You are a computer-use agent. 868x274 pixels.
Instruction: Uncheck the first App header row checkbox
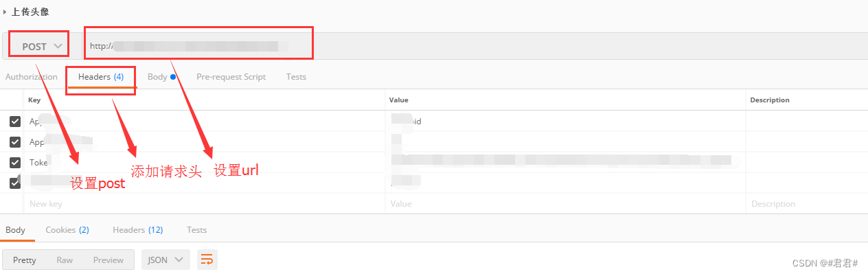point(15,122)
